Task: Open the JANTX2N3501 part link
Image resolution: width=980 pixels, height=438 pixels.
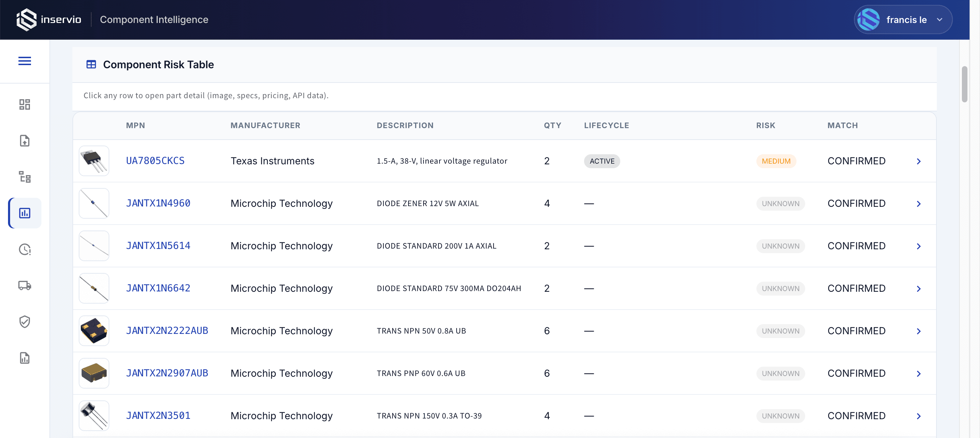Action: (x=158, y=416)
